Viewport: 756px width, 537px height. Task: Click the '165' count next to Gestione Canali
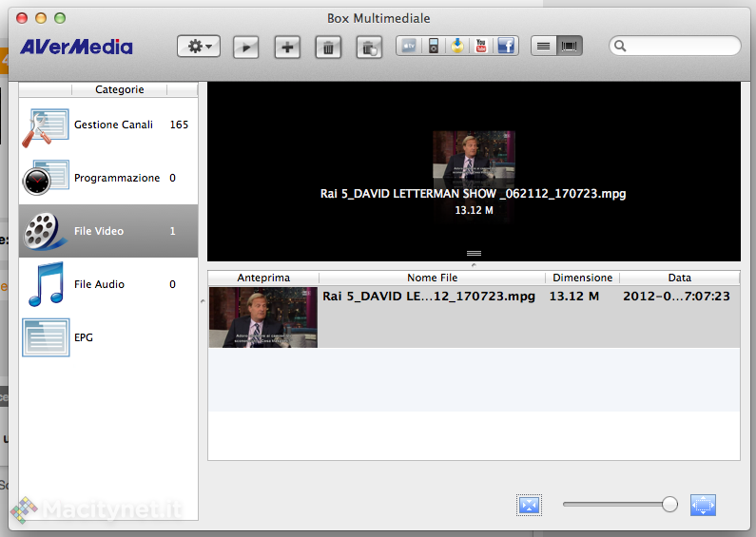pyautogui.click(x=179, y=125)
